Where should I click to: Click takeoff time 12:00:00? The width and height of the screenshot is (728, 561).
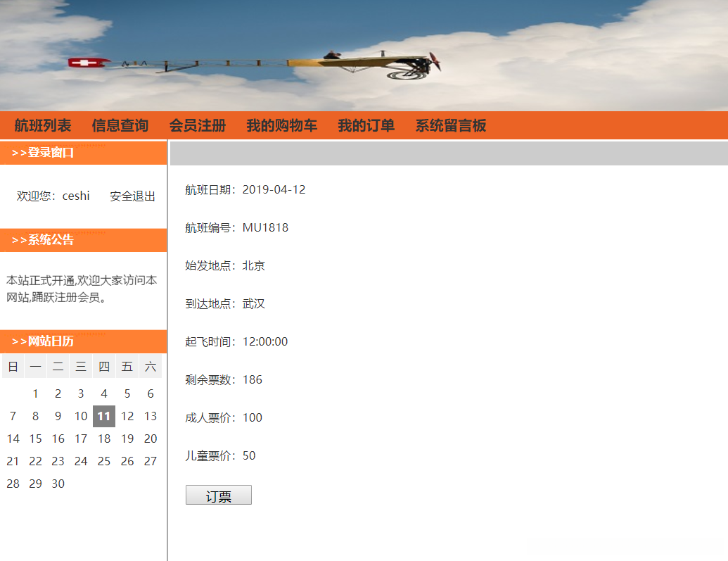[265, 341]
